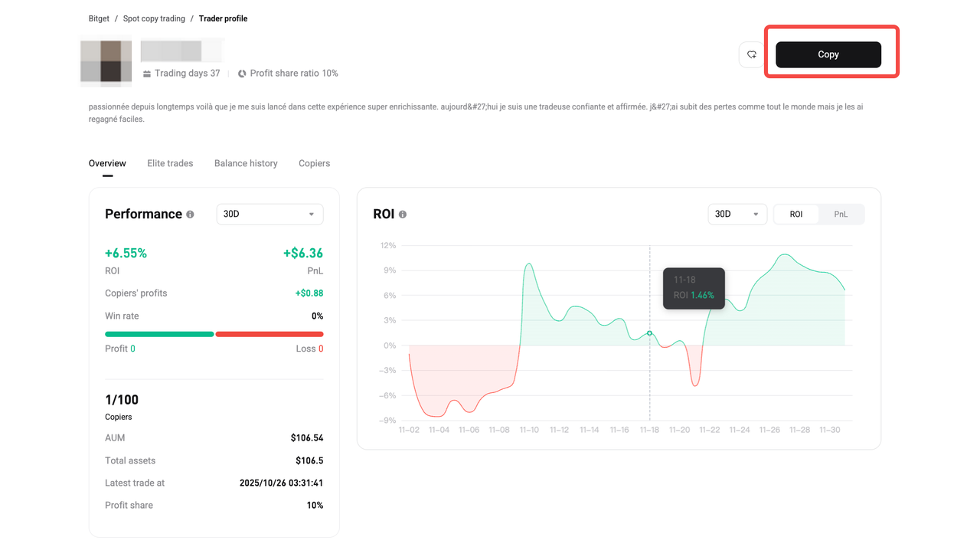Expand the ROI chart 30D dropdown
This screenshot has width=980, height=547.
pyautogui.click(x=737, y=214)
